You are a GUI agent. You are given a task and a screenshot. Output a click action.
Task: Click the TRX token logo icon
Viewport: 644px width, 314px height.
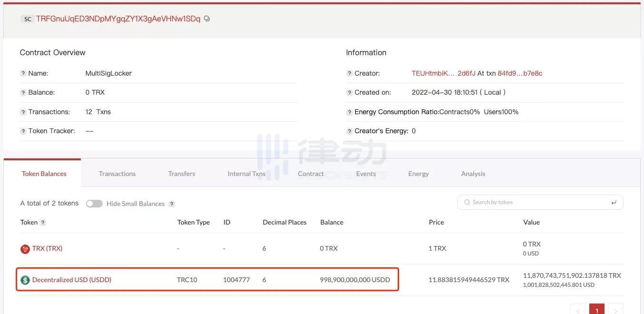(25, 249)
